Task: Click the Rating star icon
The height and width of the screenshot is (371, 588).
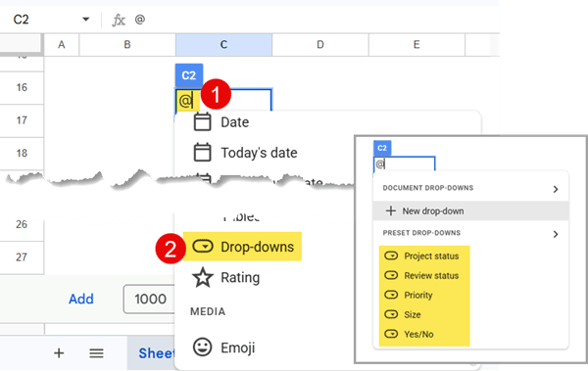Action: 203,277
